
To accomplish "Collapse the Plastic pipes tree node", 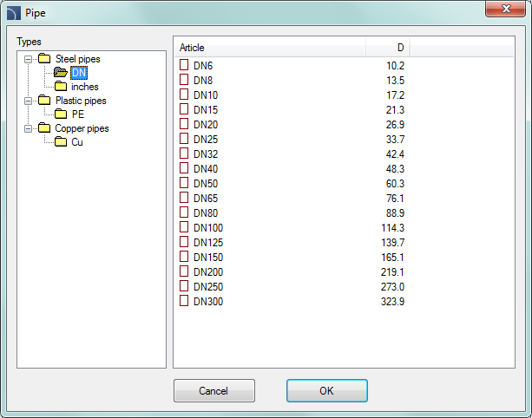I will (29, 101).
